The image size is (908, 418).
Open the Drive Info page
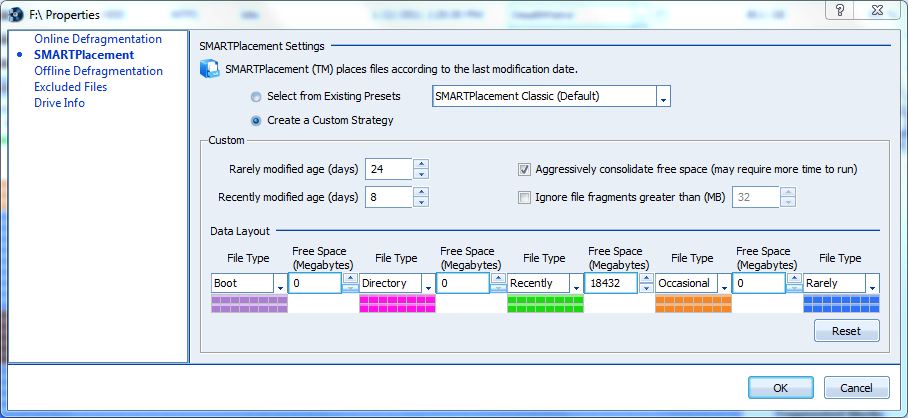pyautogui.click(x=59, y=103)
